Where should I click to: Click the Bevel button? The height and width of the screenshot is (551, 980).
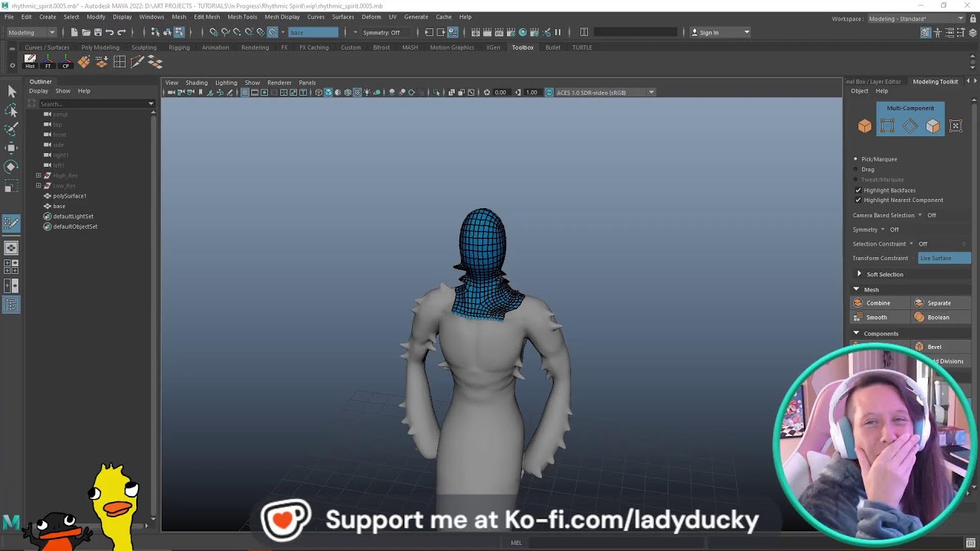tap(942, 347)
